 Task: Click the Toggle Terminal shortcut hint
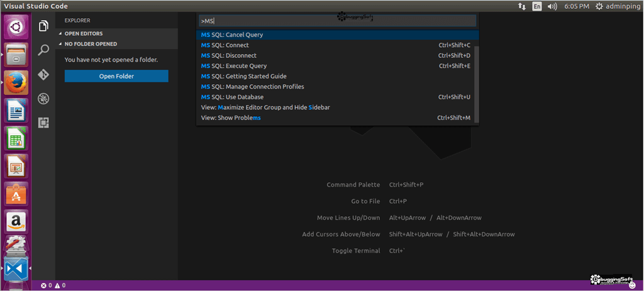click(x=369, y=250)
